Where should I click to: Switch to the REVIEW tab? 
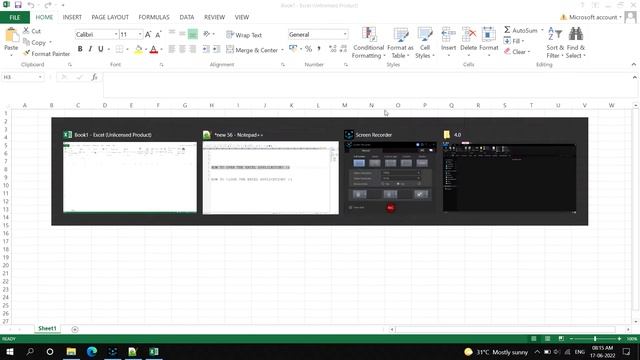click(214, 17)
